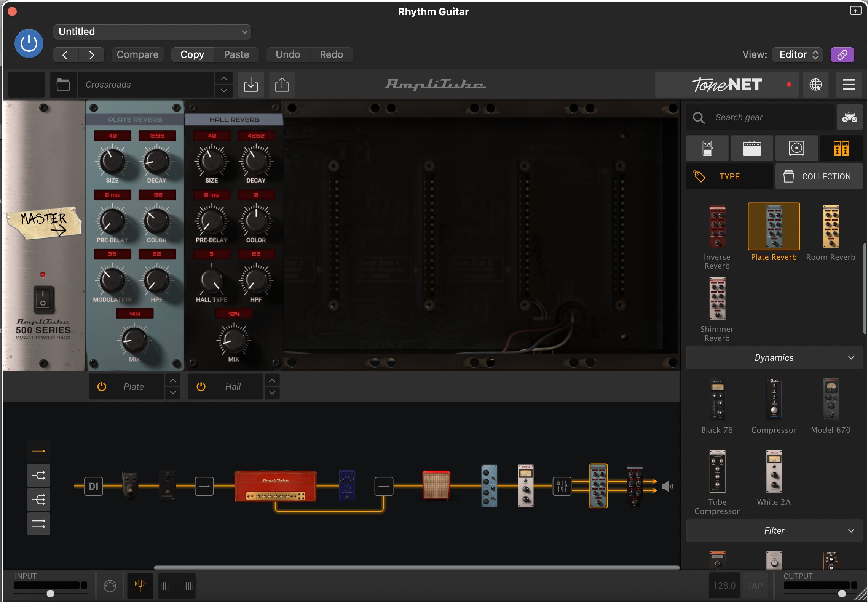Open ToneNET panel
Viewport: 868px width, 602px height.
pos(726,84)
